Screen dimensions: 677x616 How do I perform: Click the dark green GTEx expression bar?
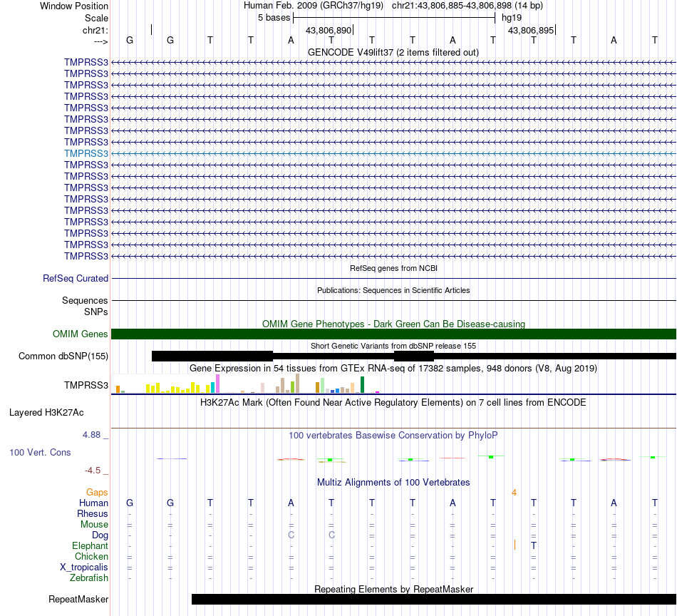pos(362,384)
